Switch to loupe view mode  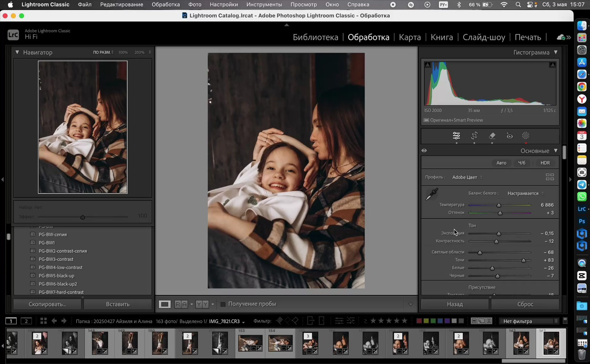(165, 304)
